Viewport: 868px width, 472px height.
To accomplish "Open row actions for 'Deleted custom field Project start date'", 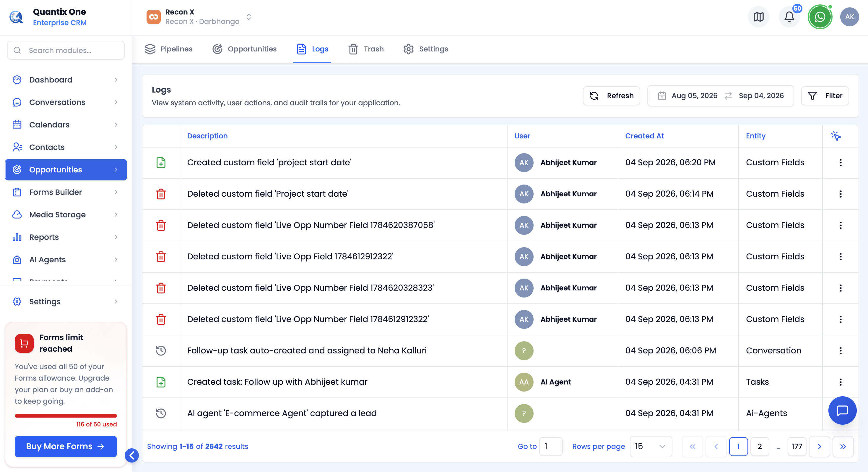I will pyautogui.click(x=840, y=194).
